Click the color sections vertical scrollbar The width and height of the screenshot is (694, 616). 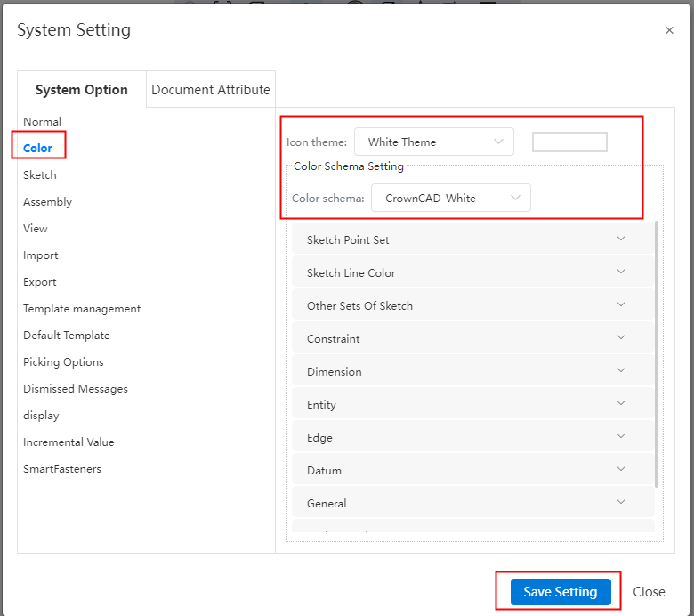pyautogui.click(x=657, y=354)
